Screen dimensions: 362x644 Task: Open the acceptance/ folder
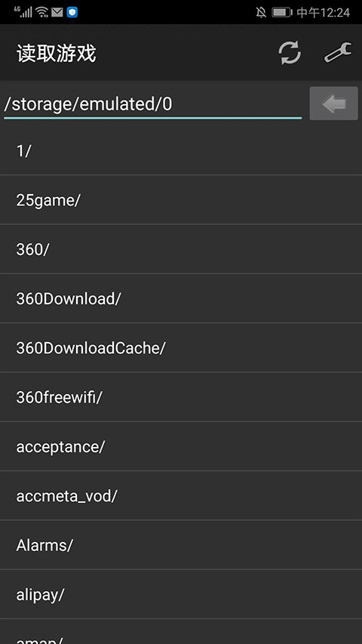click(x=181, y=446)
